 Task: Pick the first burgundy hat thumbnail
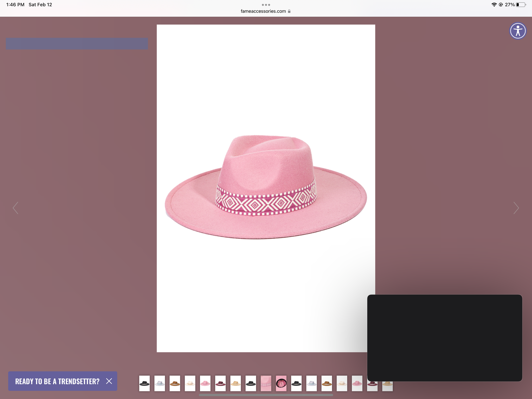(x=220, y=383)
